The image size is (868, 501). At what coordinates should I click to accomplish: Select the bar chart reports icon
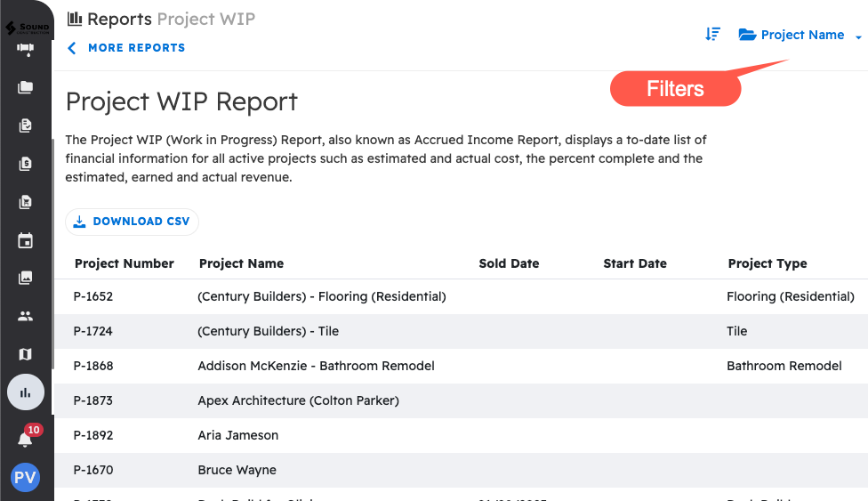26,392
